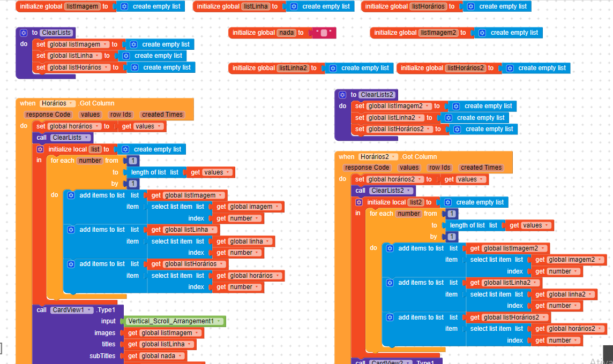Edit the 'from' start value in Horários2 loop
613x364 pixels.
pos(452,214)
